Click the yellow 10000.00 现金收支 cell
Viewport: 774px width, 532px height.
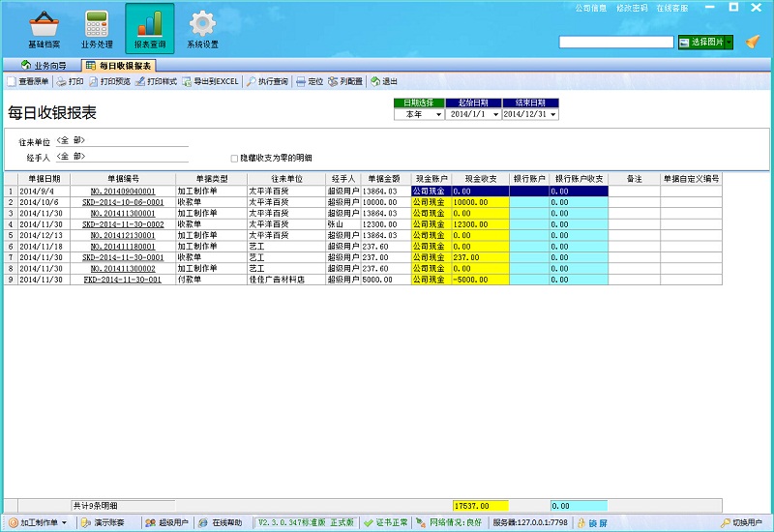point(479,202)
